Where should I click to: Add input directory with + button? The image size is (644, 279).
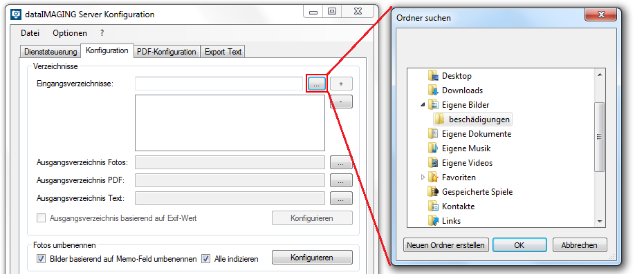[341, 84]
